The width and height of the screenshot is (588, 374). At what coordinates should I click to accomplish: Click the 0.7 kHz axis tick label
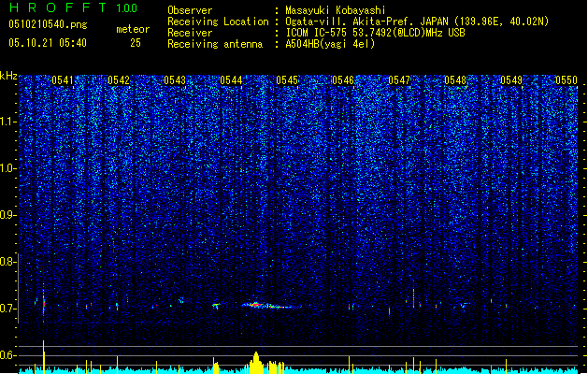coord(7,309)
